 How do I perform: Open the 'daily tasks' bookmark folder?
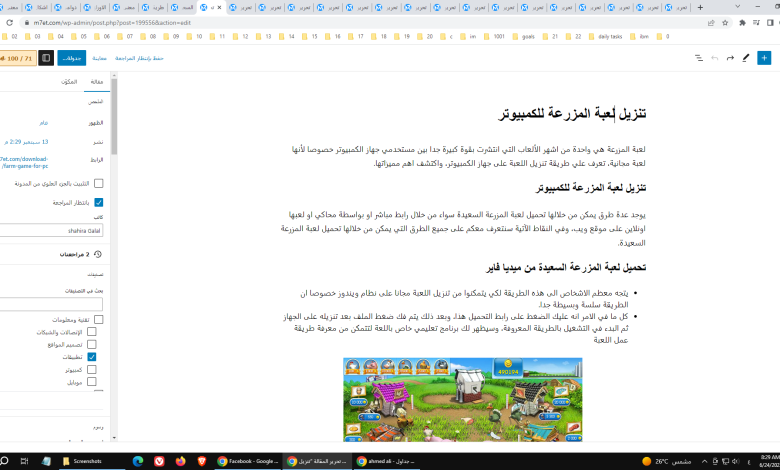[605, 36]
